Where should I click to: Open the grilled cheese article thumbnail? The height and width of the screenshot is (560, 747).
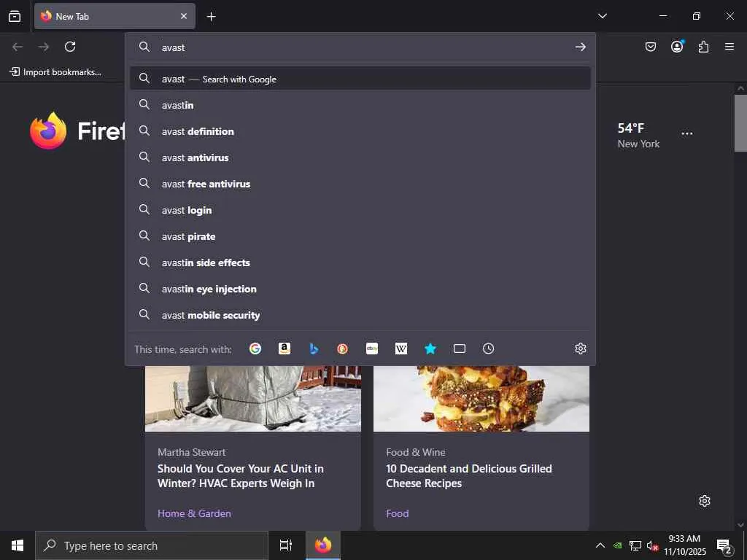click(481, 399)
